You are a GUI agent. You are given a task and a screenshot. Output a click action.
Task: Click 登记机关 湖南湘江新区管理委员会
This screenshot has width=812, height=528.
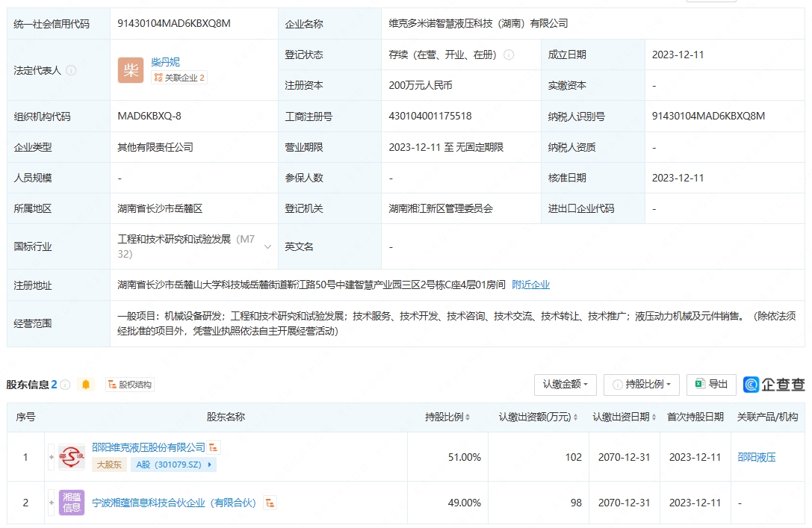tap(441, 208)
